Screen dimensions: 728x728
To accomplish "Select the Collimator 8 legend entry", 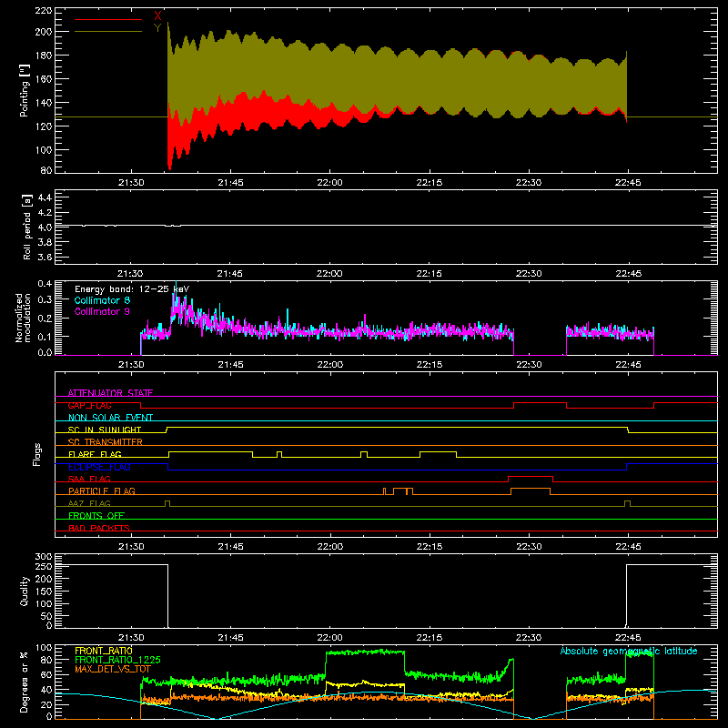I will [x=102, y=300].
